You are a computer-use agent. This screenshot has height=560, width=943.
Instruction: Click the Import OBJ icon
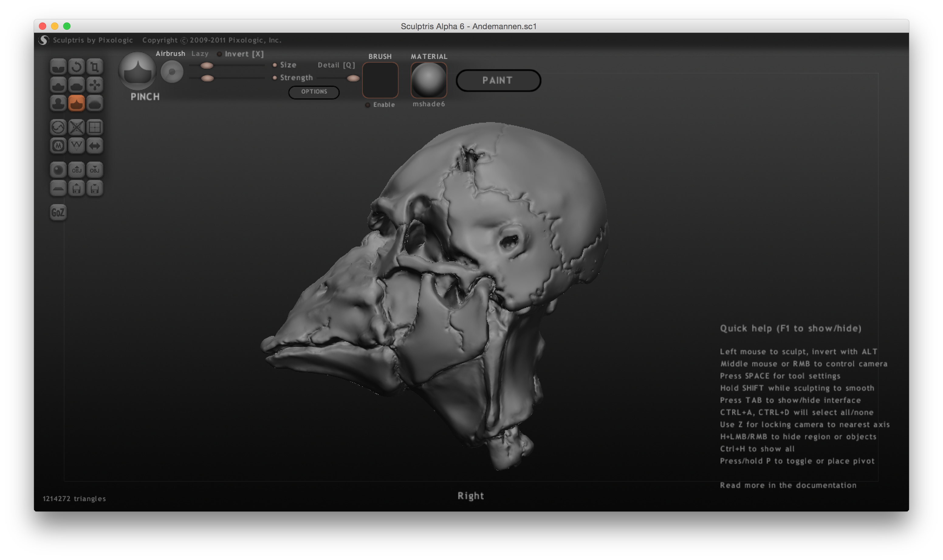77,170
